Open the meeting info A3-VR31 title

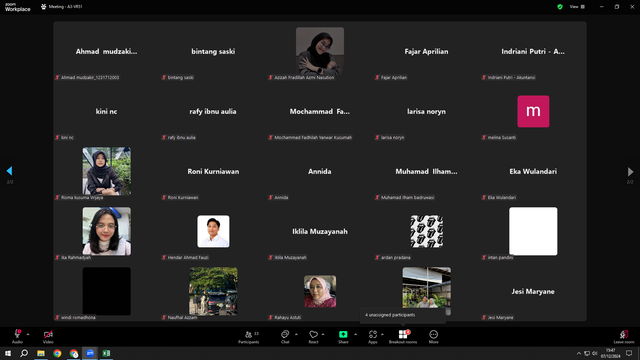coord(62,7)
